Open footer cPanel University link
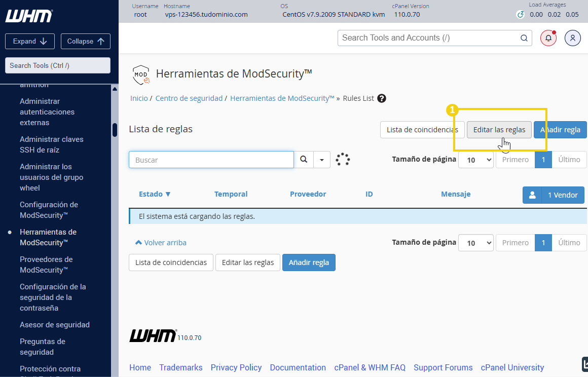Image resolution: width=588 pixels, height=377 pixels. 512,368
